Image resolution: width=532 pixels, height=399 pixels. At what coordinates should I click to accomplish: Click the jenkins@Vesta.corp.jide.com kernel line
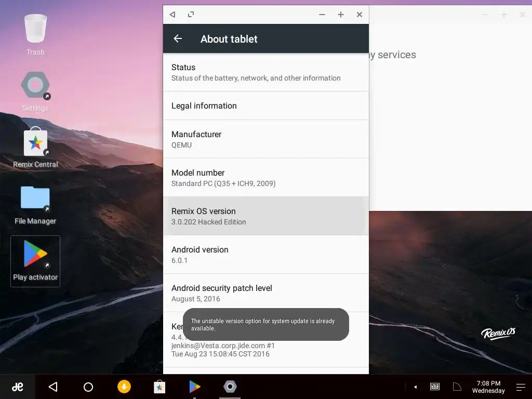(x=223, y=345)
